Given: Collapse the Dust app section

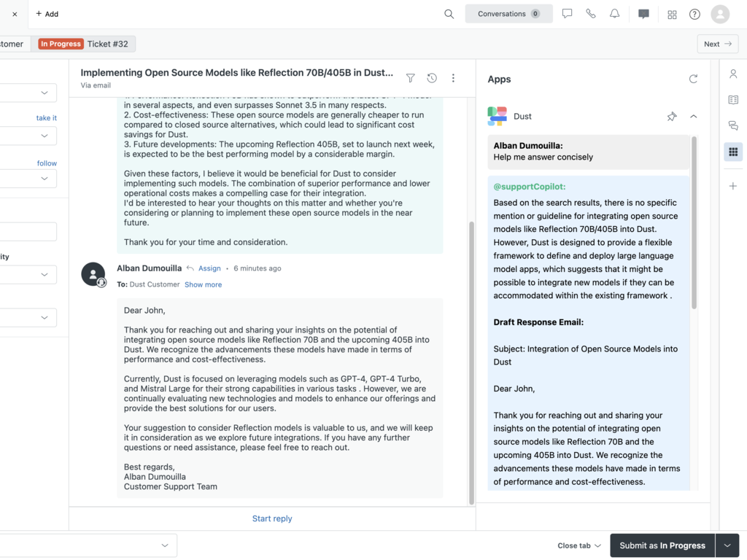Looking at the screenshot, I should pyautogui.click(x=693, y=117).
